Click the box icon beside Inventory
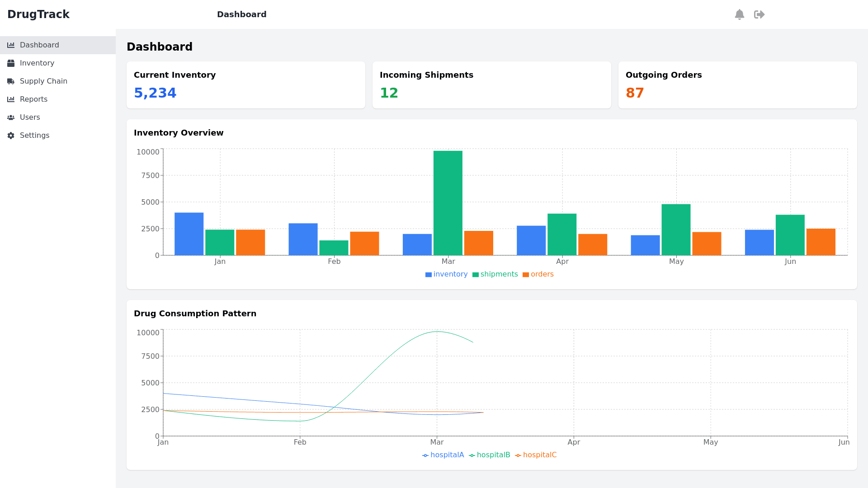 11,63
